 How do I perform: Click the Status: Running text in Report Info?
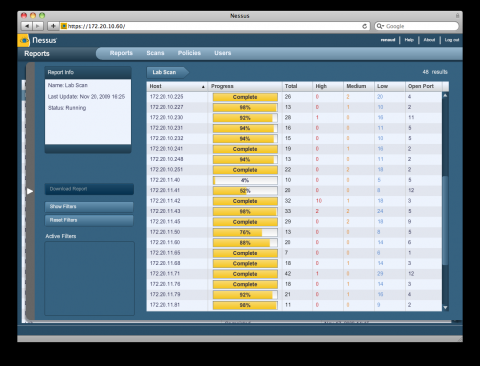click(x=67, y=108)
